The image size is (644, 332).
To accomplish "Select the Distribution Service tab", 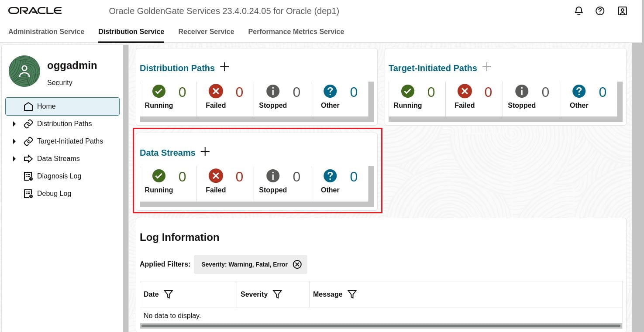I will [x=131, y=31].
